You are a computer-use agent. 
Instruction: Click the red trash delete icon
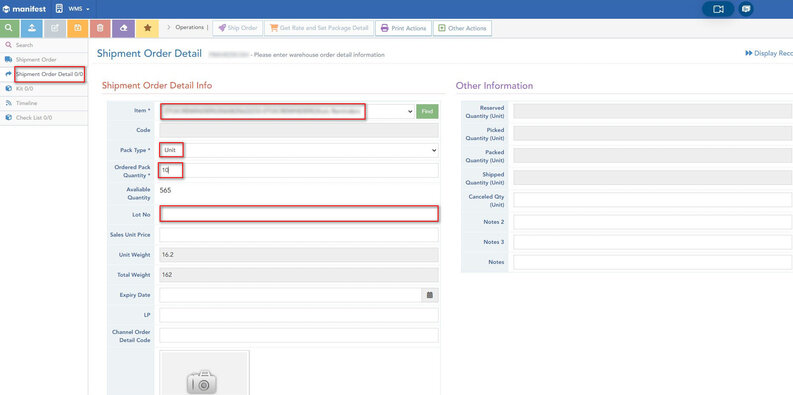pos(101,28)
